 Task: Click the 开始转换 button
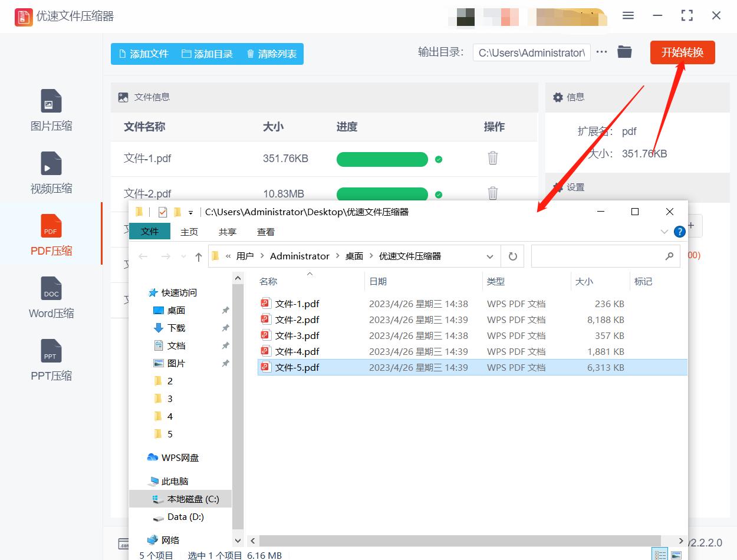(x=682, y=52)
